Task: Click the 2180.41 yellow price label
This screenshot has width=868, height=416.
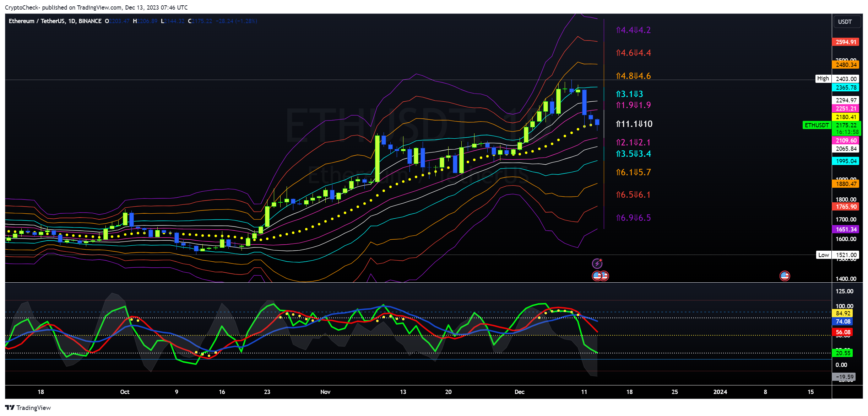Action: tap(846, 117)
